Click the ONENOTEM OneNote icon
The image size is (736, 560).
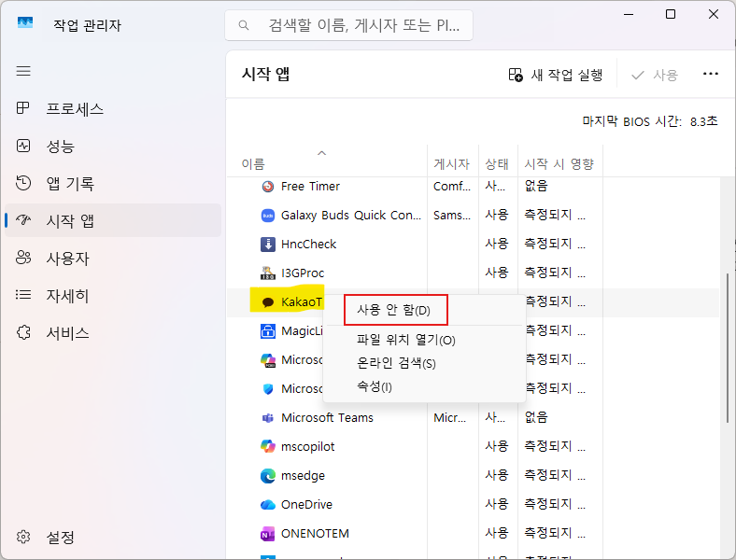pos(267,534)
